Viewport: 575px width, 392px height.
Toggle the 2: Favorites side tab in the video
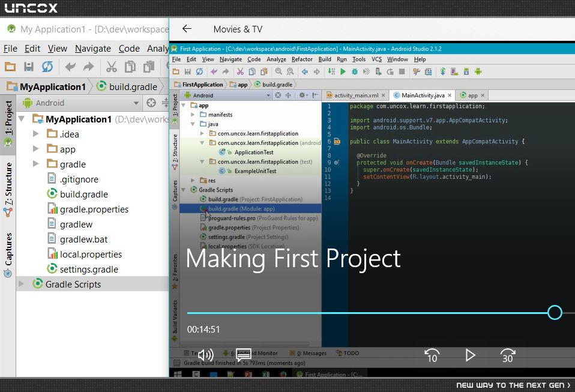tap(175, 271)
